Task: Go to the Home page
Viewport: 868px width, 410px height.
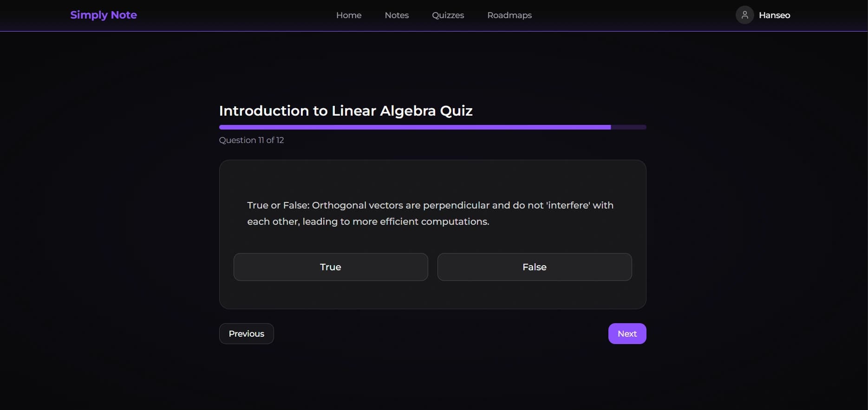Action: point(349,15)
